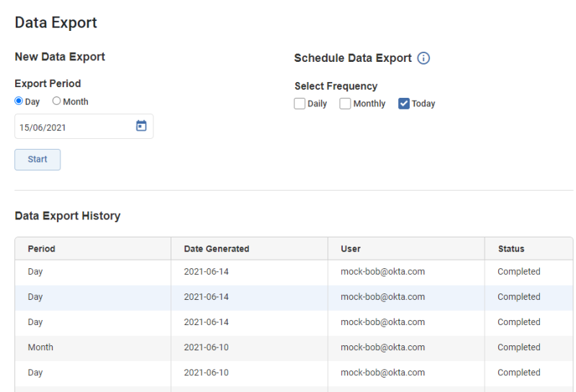Click the 2021-06-10 date in Month row
The width and height of the screenshot is (576, 392).
tap(206, 347)
